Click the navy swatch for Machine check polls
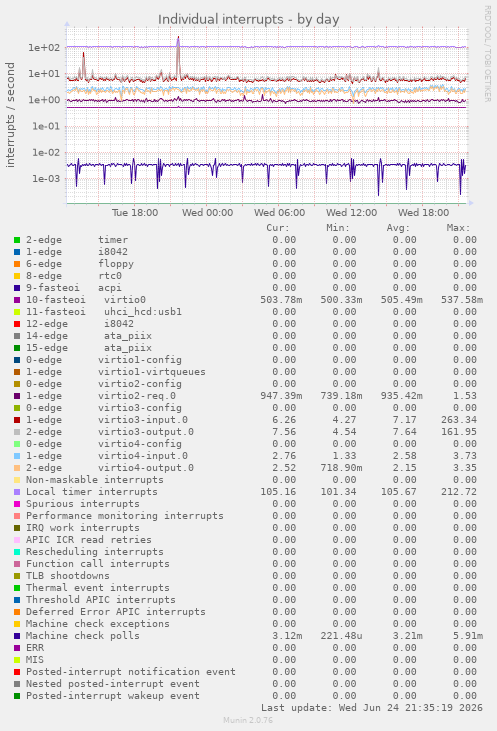 (17, 636)
